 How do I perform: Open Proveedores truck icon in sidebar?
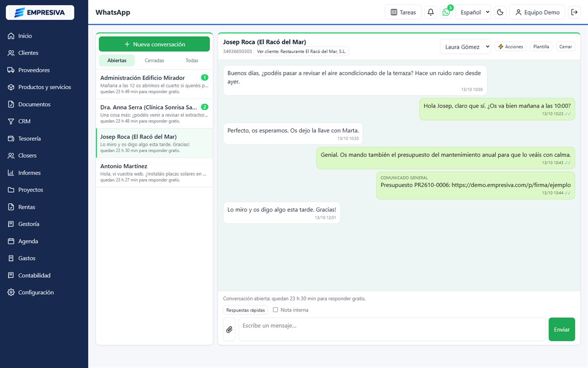click(11, 70)
